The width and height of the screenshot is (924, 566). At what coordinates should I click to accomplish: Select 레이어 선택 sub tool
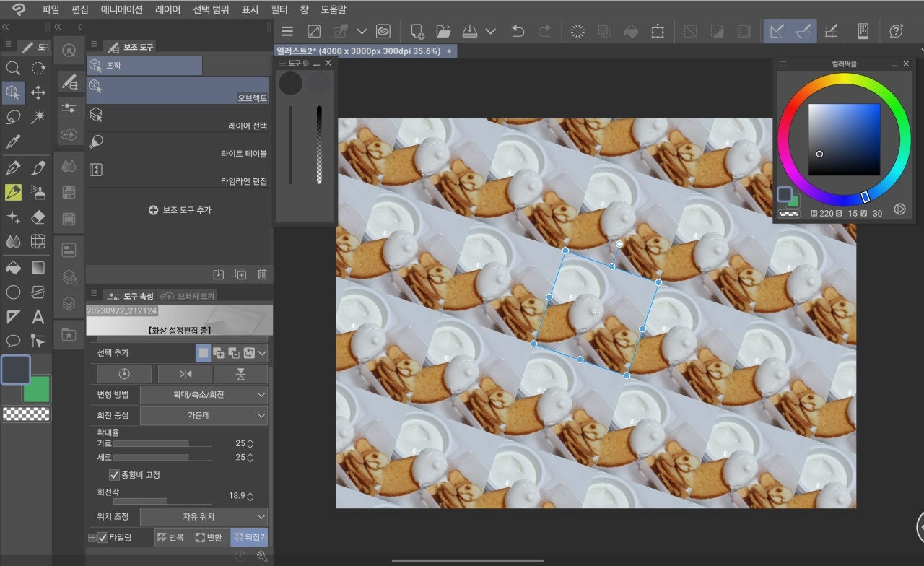tap(178, 118)
